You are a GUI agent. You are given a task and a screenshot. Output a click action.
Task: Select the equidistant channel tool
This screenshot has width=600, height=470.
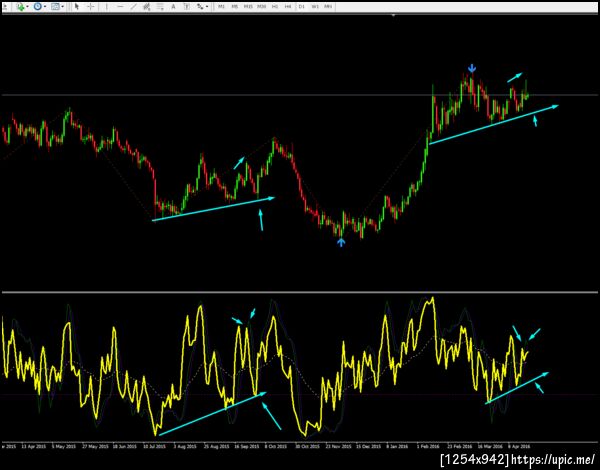pyautogui.click(x=147, y=7)
